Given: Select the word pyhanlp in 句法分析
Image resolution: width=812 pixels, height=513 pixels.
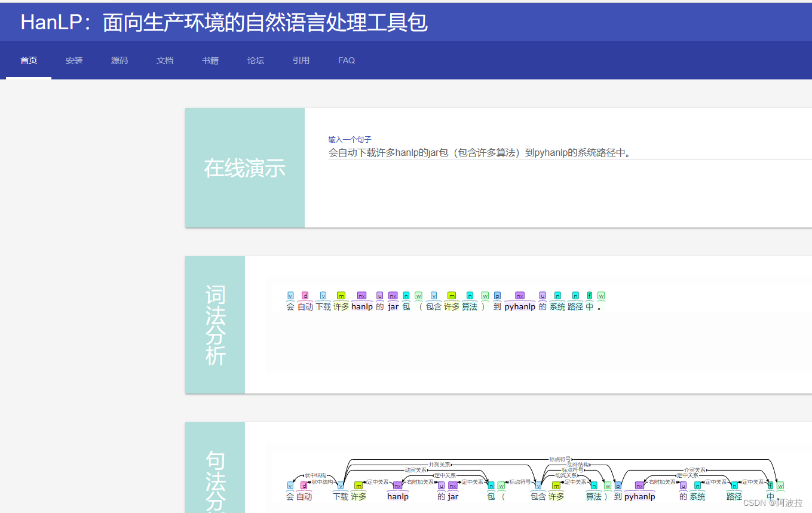Looking at the screenshot, I should 639,496.
